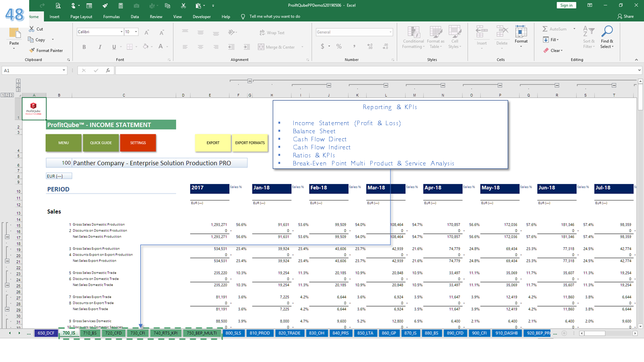Click the yellow EXPORT button
Screen dimensions: 644x362
coord(213,143)
